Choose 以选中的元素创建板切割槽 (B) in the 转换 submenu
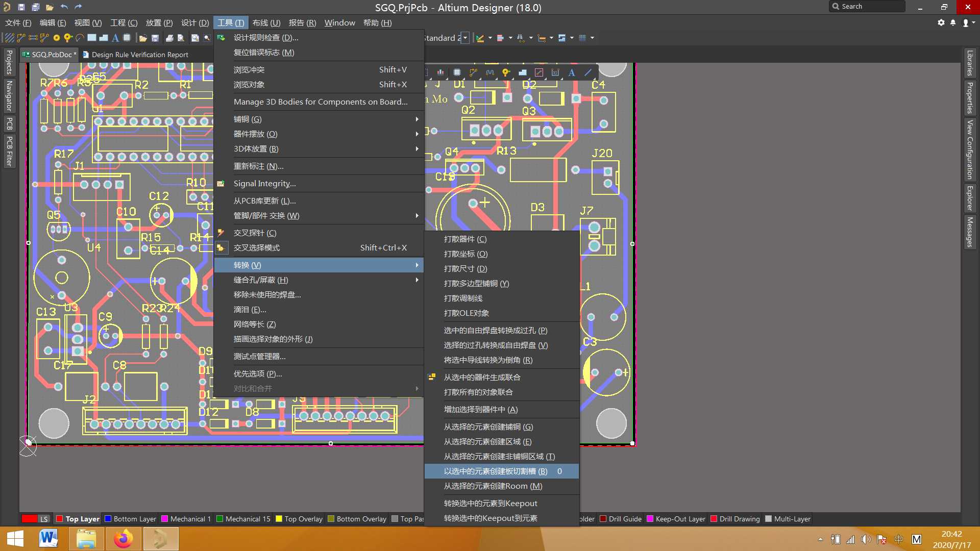Viewport: 980px width, 551px height. (x=502, y=471)
